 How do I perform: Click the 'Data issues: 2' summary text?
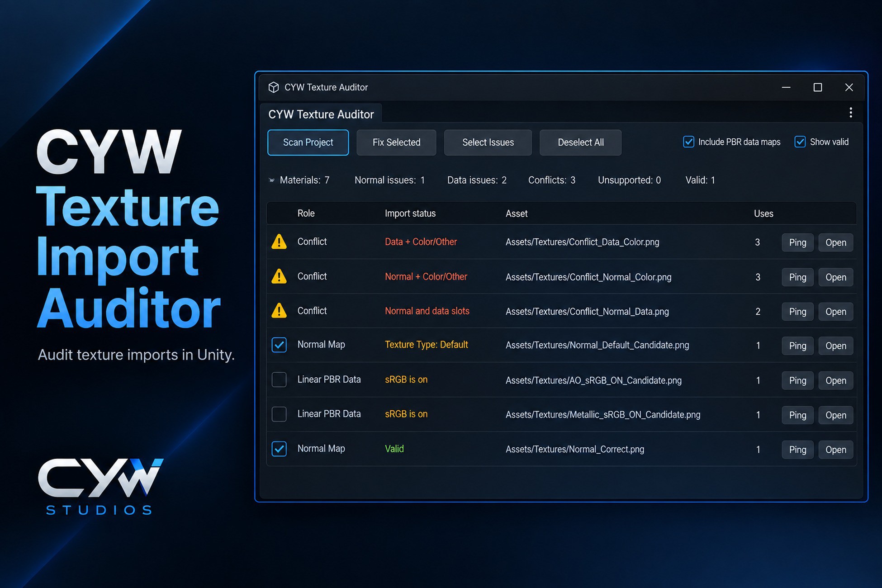[x=477, y=180]
